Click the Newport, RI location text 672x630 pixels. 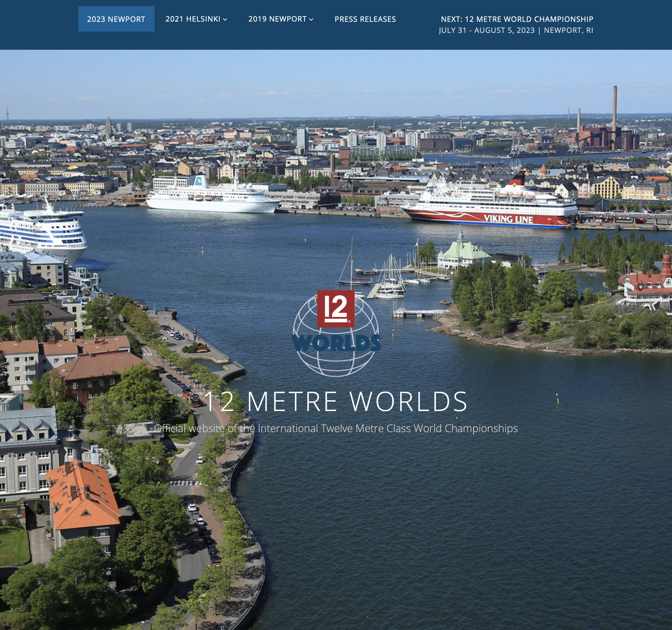(x=569, y=31)
